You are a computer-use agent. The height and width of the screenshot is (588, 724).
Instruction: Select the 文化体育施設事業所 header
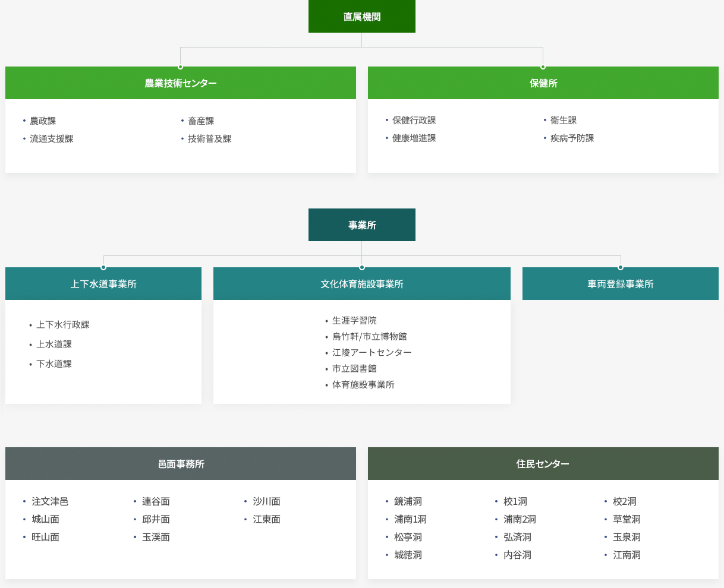[x=361, y=283]
